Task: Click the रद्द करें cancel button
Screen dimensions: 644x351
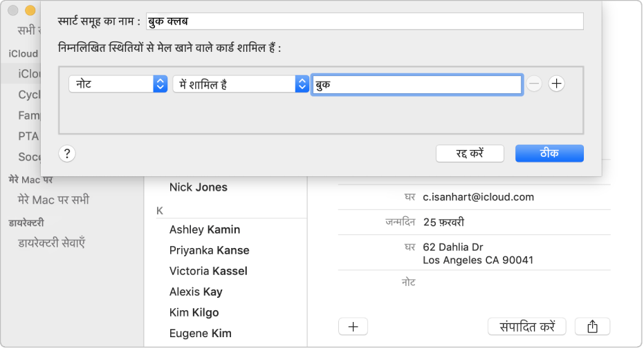Action: (470, 154)
